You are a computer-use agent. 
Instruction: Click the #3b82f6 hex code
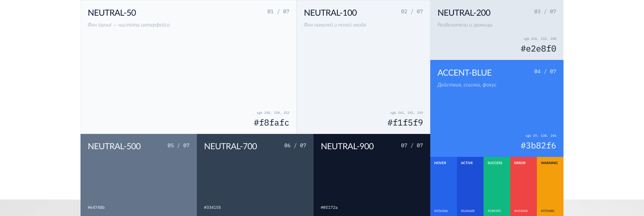pyautogui.click(x=538, y=146)
